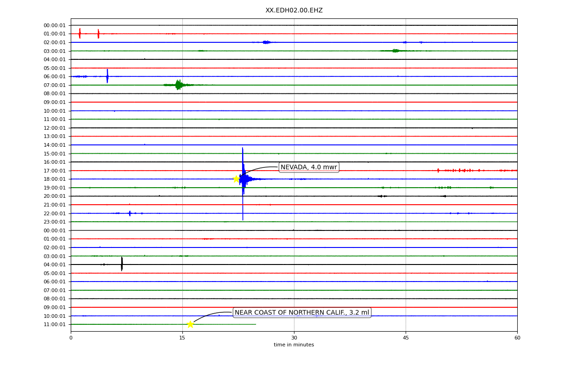
Task: Click the plot title XX.EDH02.00.EHZ
Action: click(294, 10)
